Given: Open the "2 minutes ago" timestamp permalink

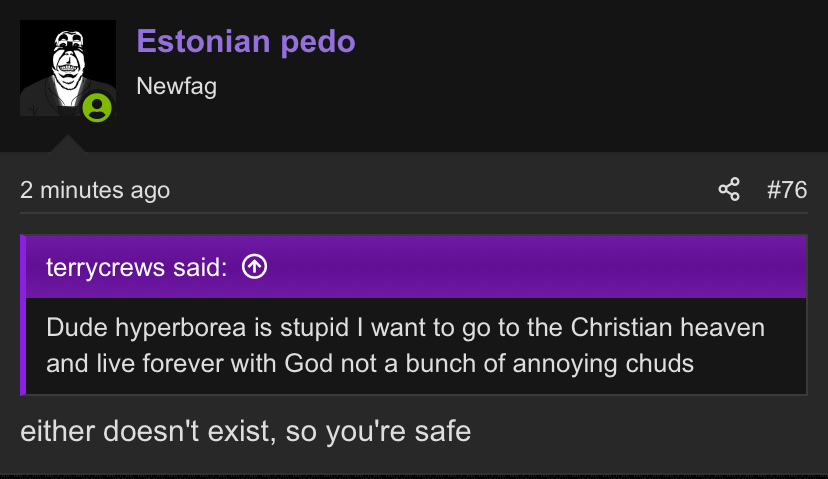Looking at the screenshot, I should [95, 190].
